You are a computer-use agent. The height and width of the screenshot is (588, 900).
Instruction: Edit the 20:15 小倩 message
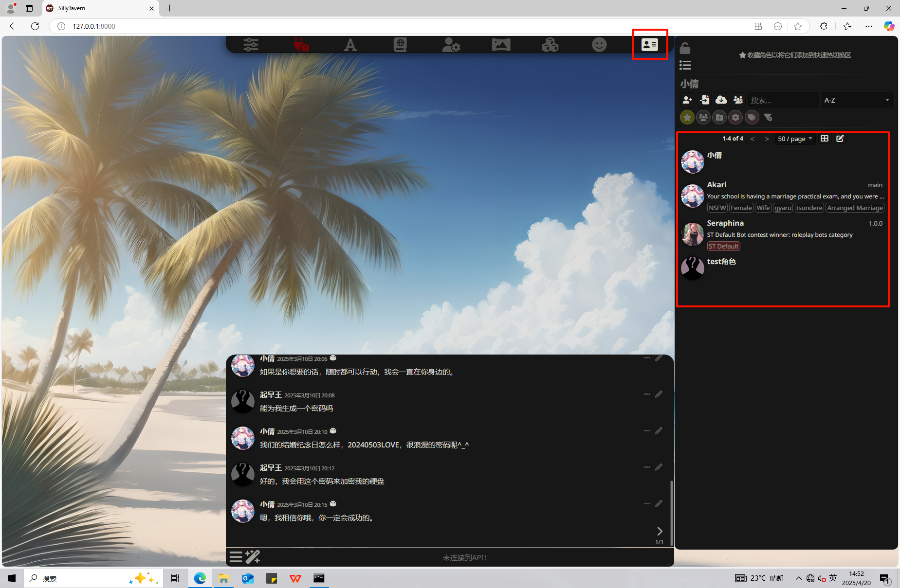point(659,504)
